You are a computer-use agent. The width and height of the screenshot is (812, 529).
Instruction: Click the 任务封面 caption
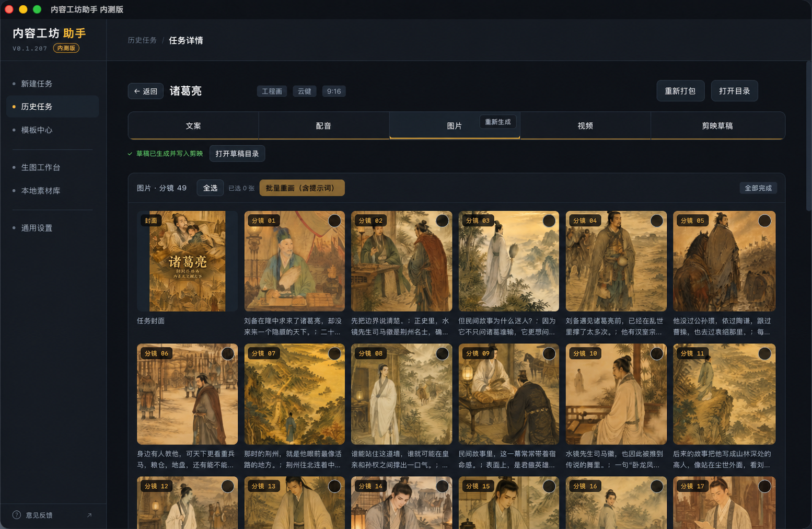pos(150,321)
